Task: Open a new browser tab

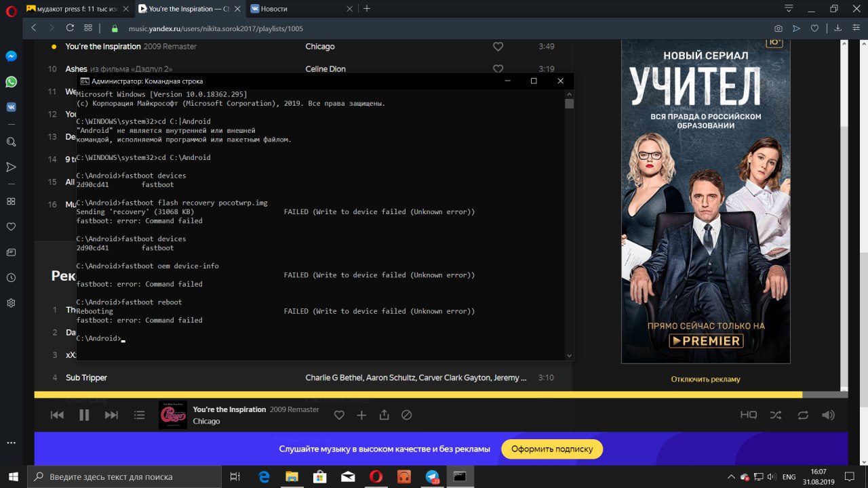Action: [x=367, y=9]
